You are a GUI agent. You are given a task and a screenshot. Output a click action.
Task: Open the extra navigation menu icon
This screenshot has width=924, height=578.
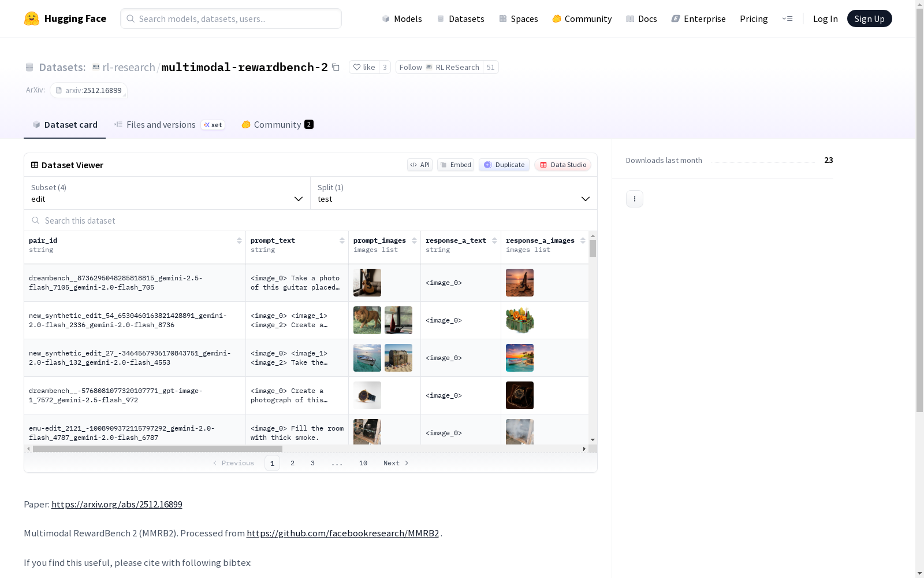[x=787, y=18]
